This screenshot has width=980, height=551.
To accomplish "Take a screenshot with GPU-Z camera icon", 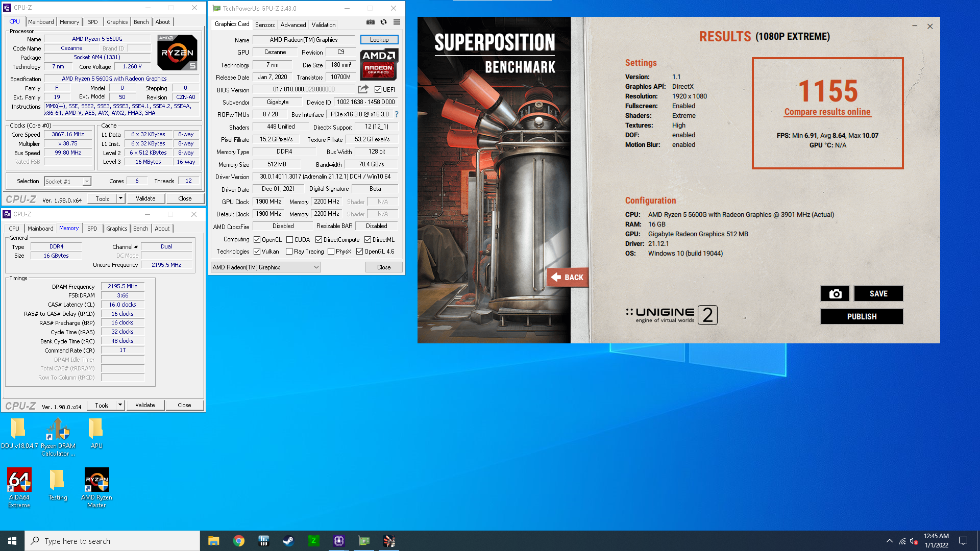I will click(x=371, y=22).
